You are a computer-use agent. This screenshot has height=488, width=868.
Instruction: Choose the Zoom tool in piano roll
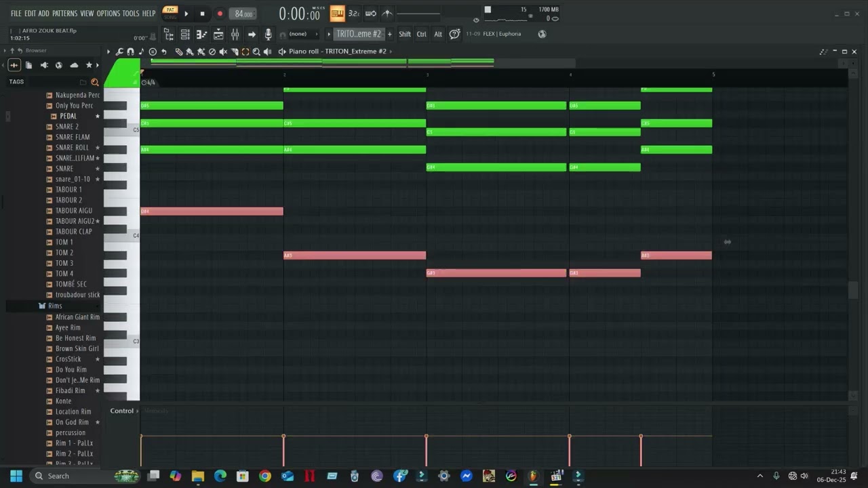pyautogui.click(x=256, y=52)
